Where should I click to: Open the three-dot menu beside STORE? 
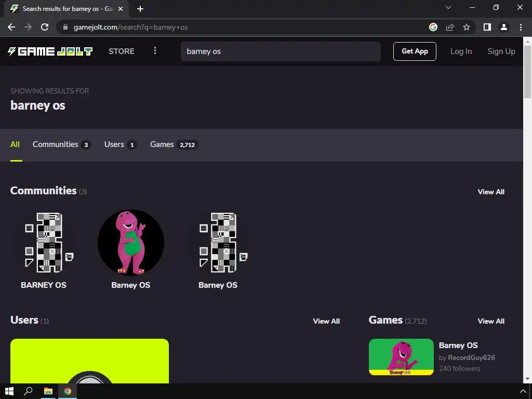(155, 51)
